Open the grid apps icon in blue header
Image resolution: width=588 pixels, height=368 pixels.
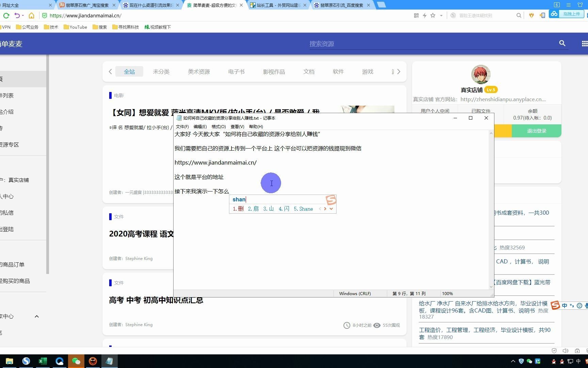coord(585,44)
